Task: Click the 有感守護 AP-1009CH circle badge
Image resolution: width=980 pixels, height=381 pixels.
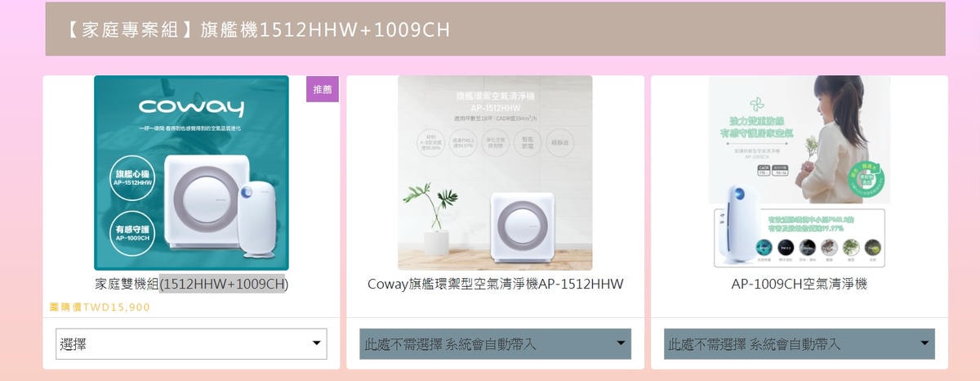Action: point(132,231)
